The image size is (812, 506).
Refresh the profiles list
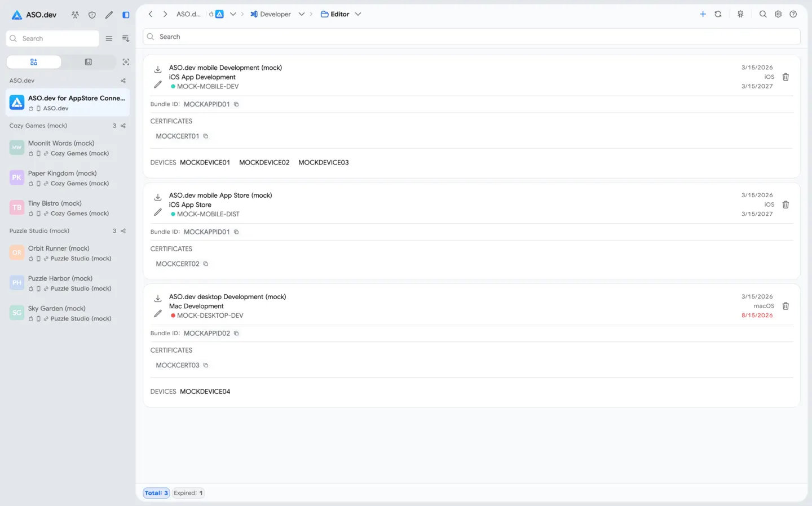pos(718,14)
